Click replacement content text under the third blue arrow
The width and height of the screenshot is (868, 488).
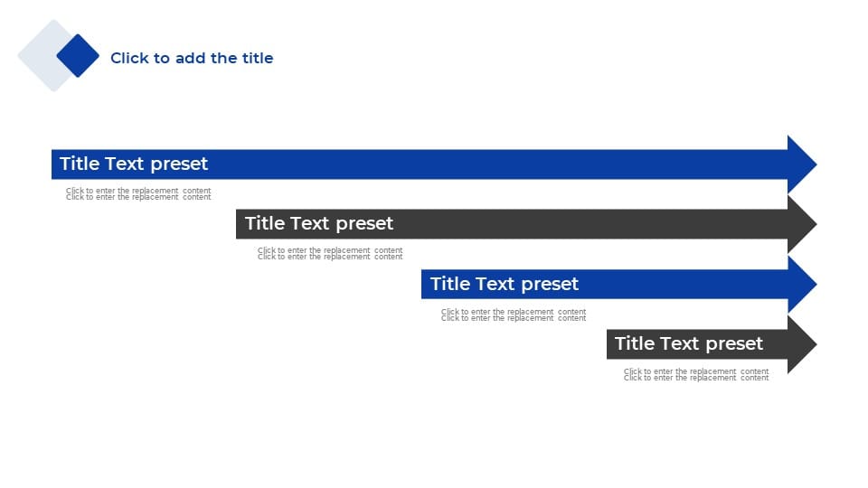[x=514, y=314]
